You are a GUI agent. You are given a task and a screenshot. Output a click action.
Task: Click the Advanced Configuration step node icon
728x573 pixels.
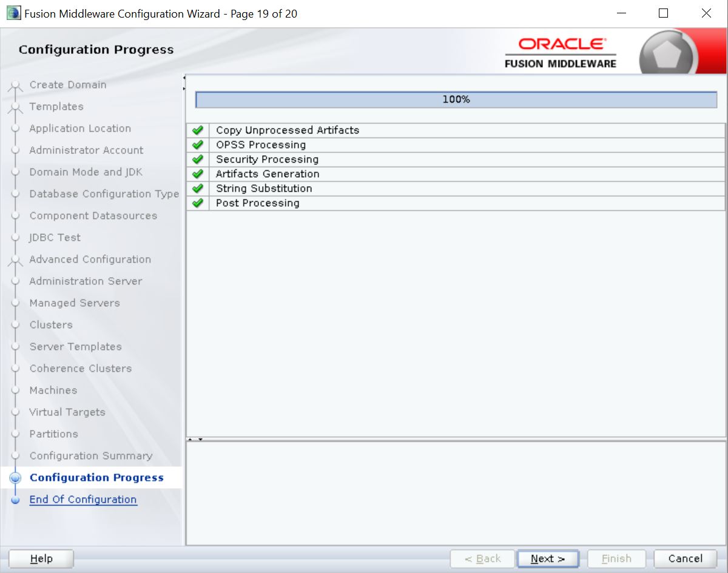coord(15,261)
